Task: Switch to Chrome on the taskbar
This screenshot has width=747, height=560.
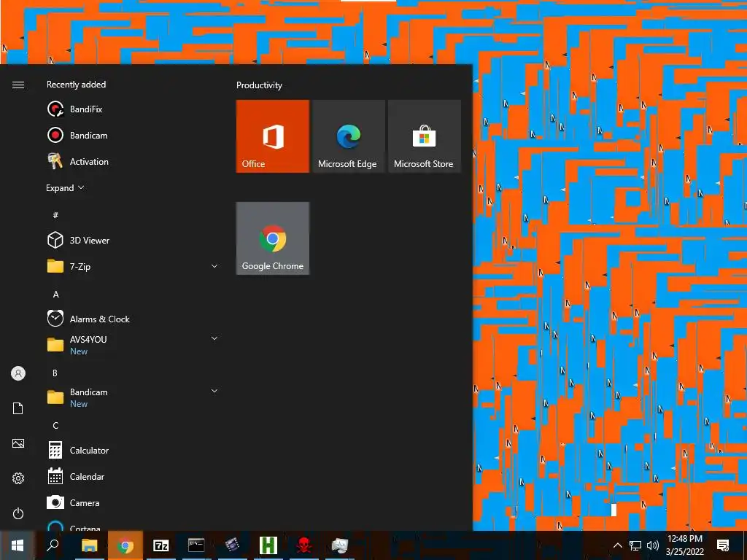Action: pyautogui.click(x=125, y=545)
